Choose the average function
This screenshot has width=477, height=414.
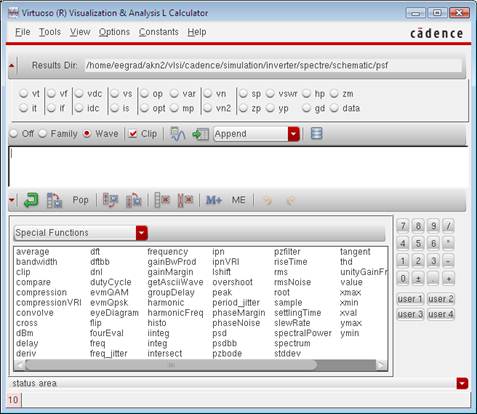click(x=33, y=252)
